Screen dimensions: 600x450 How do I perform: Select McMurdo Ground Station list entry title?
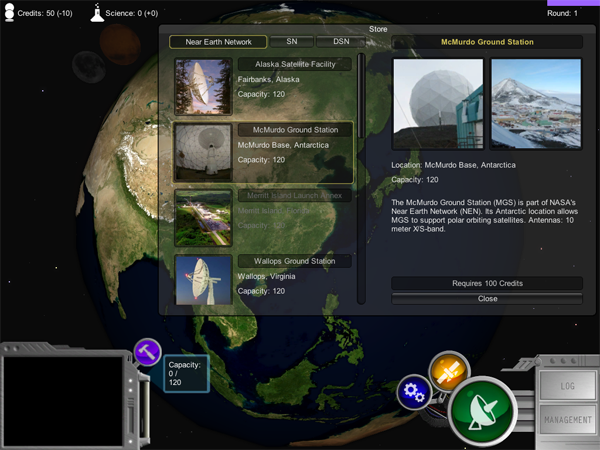click(295, 130)
